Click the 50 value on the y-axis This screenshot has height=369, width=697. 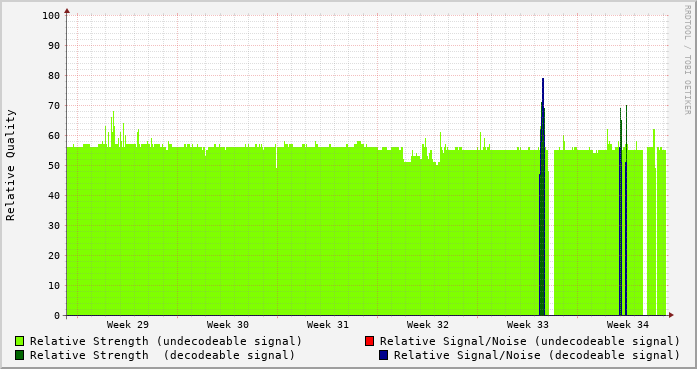54,165
